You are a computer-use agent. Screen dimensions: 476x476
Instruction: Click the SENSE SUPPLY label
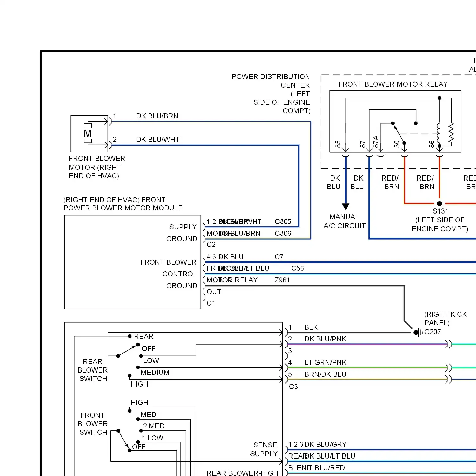[264, 450]
